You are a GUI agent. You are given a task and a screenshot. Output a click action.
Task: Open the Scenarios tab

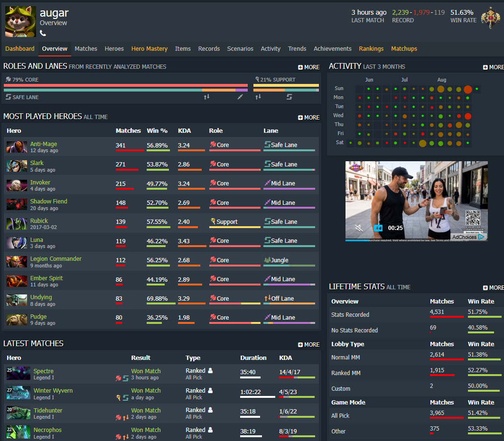click(x=240, y=48)
